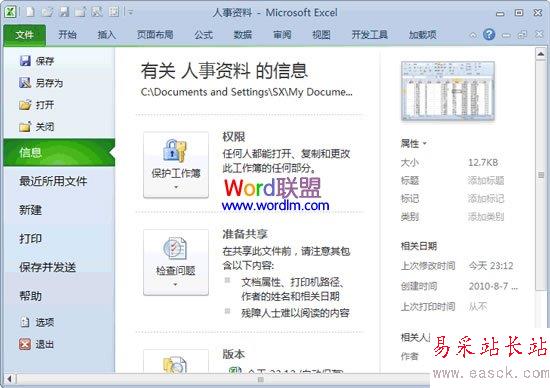
Task: Switch to the 视图 ribbon tab
Action: (x=321, y=35)
